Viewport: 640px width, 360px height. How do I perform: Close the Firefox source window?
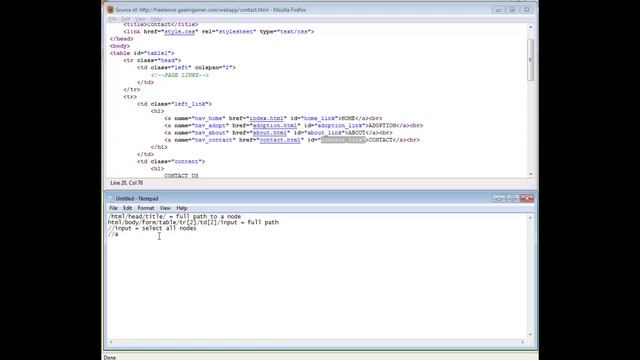point(527,10)
